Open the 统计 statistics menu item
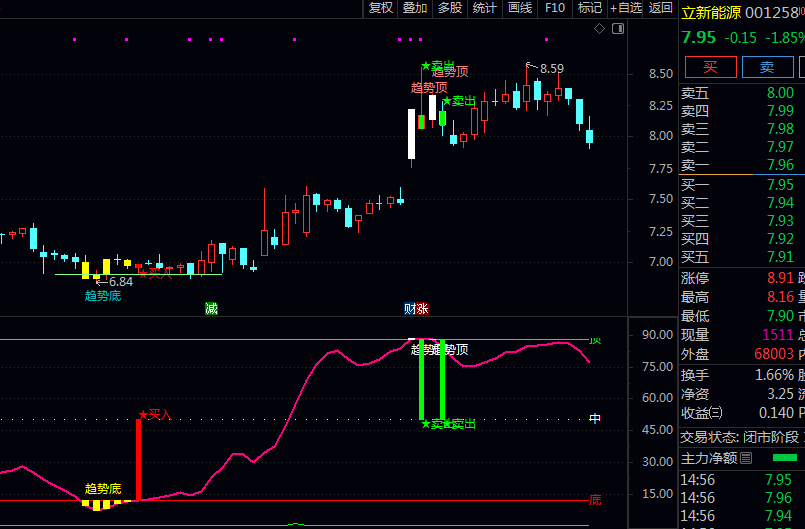The width and height of the screenshot is (805, 529). [x=485, y=8]
